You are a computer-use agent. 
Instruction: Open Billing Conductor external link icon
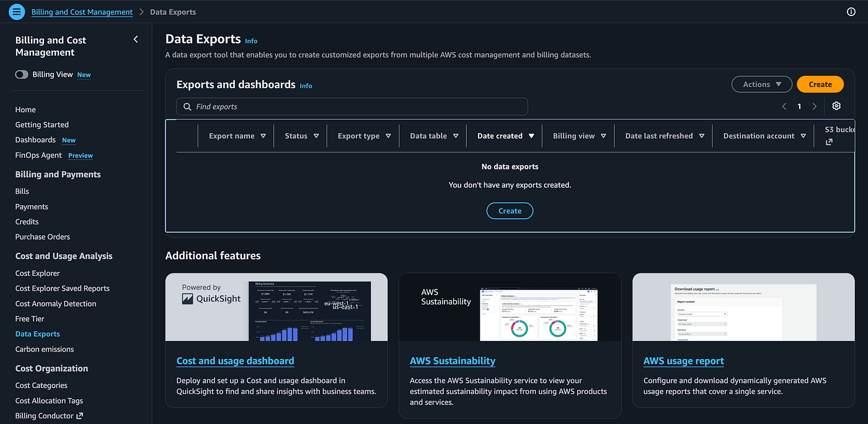tap(79, 416)
